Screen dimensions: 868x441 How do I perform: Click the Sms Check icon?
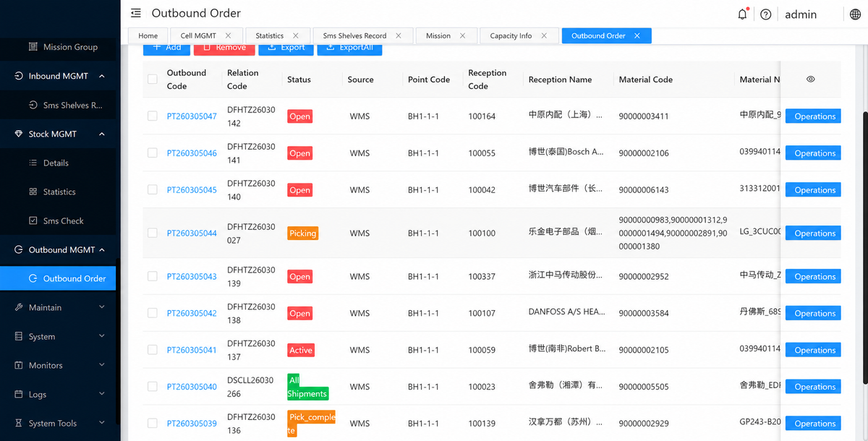[x=33, y=220]
